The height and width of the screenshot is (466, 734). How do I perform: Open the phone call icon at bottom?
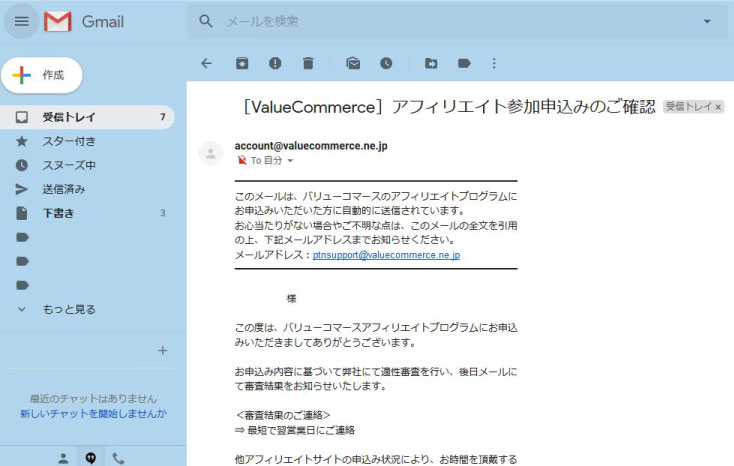tap(118, 459)
